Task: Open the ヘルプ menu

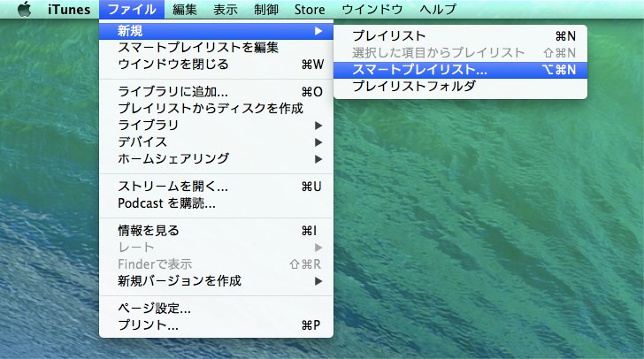Action: 438,9
